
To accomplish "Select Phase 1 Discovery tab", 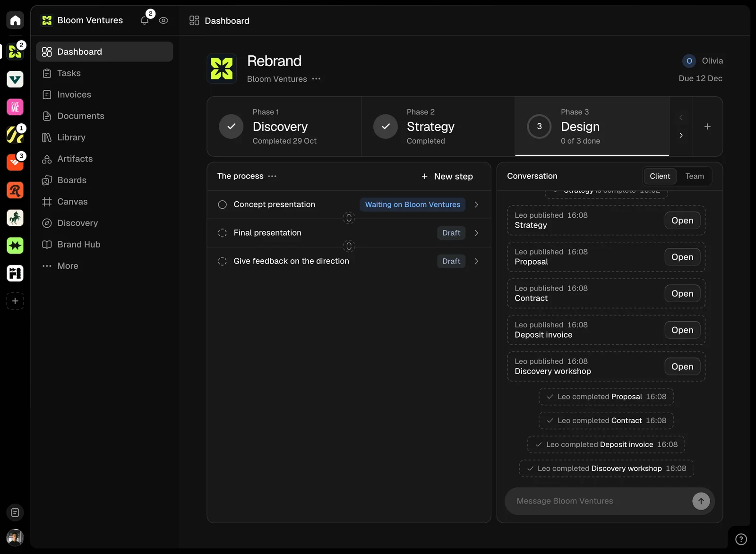I will tap(284, 127).
